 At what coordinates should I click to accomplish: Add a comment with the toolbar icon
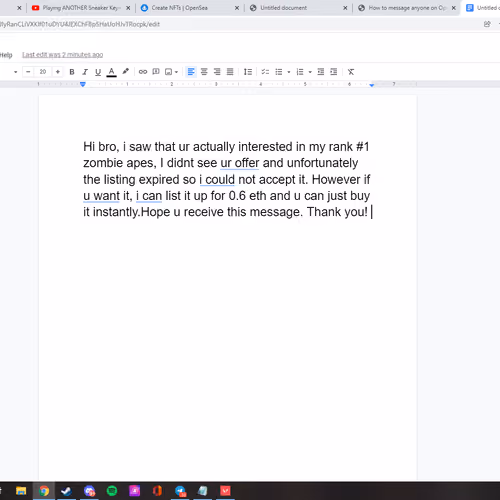(x=156, y=72)
